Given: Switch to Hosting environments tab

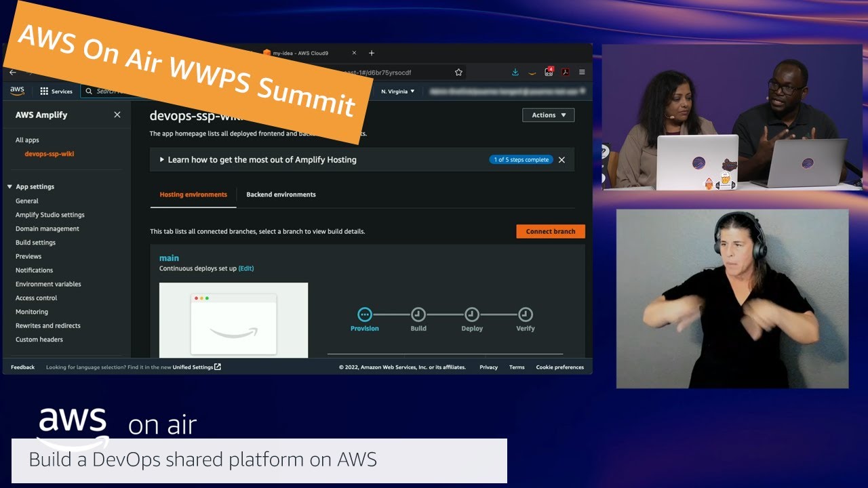Looking at the screenshot, I should click(193, 195).
